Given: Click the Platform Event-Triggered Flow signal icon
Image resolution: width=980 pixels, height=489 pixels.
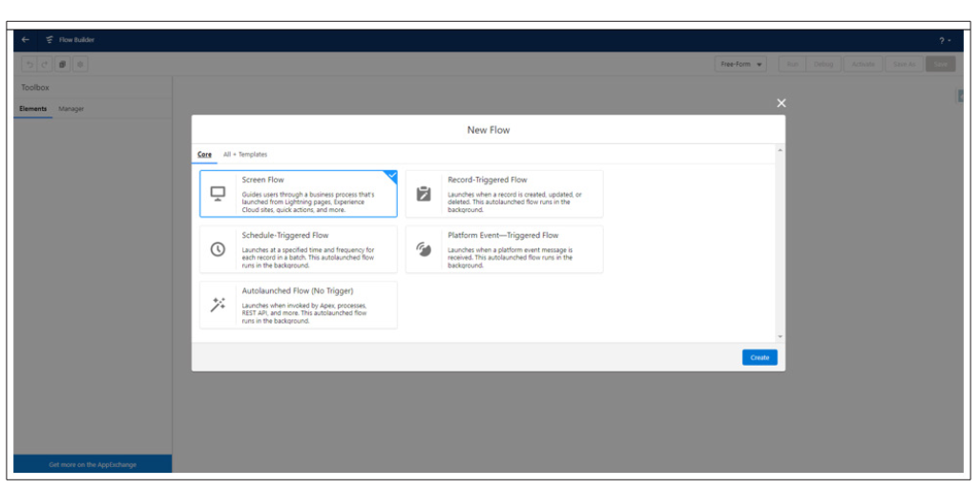Looking at the screenshot, I should (x=424, y=249).
